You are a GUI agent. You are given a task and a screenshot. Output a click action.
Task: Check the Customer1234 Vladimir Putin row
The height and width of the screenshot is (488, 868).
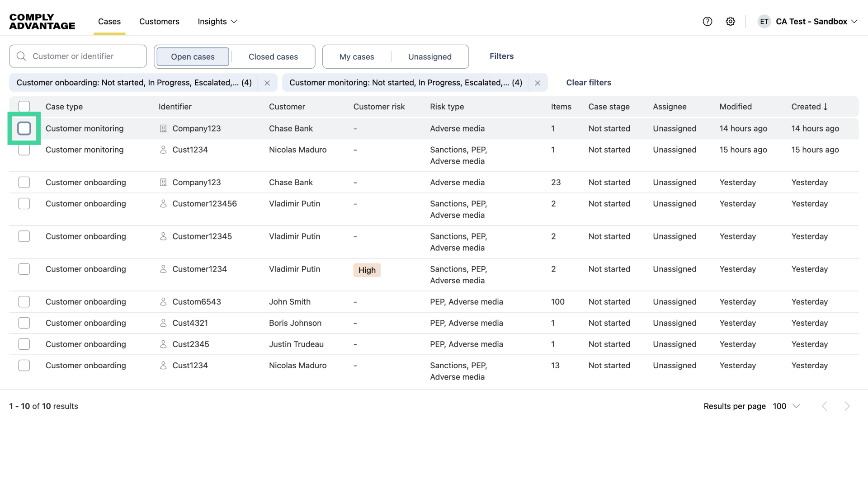pos(24,269)
